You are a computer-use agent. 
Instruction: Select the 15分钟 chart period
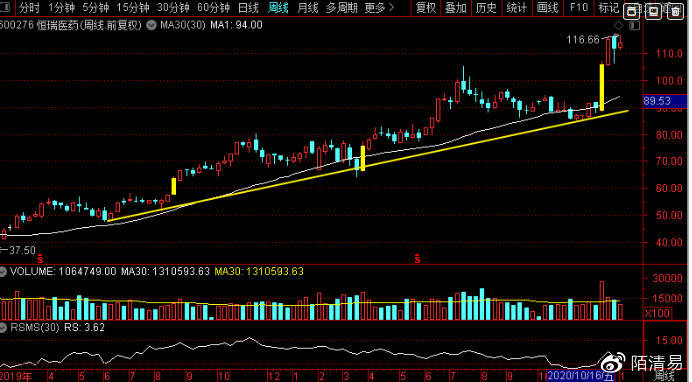pyautogui.click(x=133, y=7)
